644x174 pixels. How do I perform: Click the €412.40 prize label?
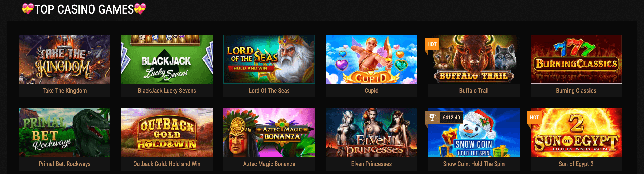[x=451, y=117]
